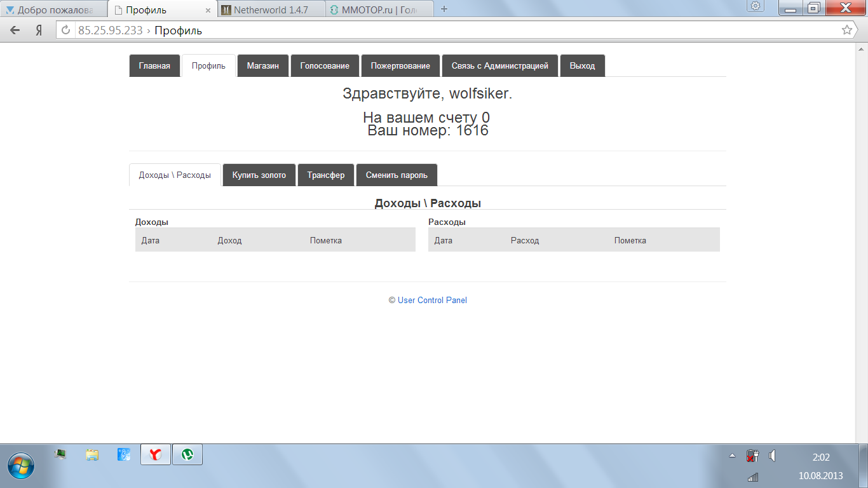868x488 pixels.
Task: Select the Доходы \ Расходы sub-tab
Action: [x=175, y=175]
